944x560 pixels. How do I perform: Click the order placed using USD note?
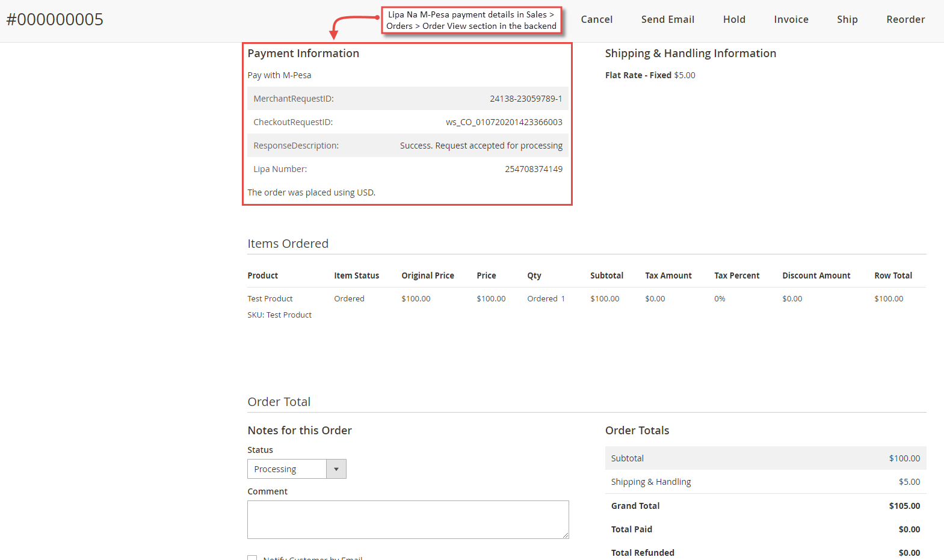click(x=312, y=192)
